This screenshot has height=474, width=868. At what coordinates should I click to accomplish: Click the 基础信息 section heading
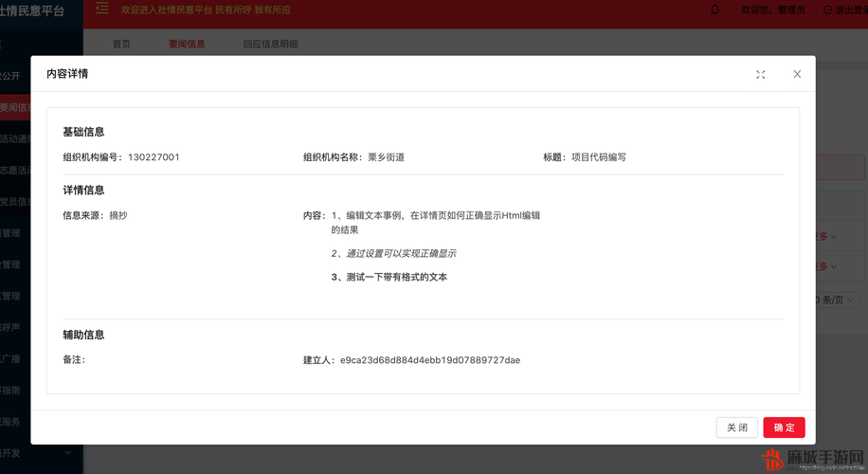click(x=83, y=132)
